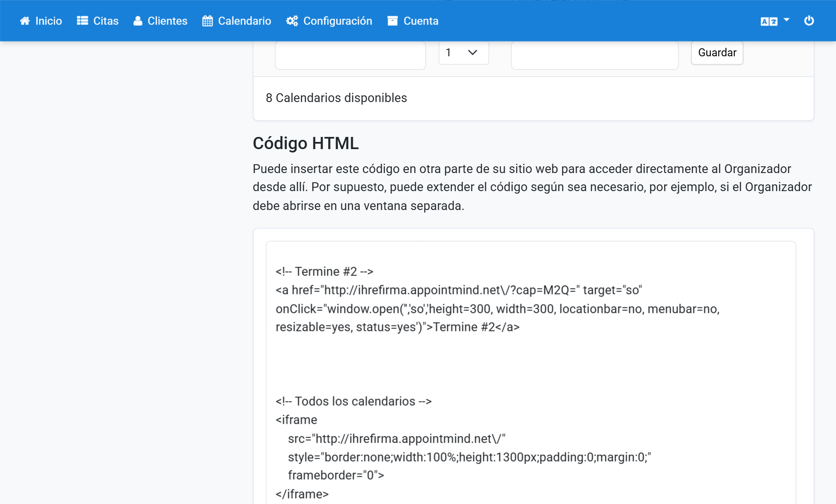Go to Inicio menu item
Screen dimensions: 836x504
coord(41,21)
